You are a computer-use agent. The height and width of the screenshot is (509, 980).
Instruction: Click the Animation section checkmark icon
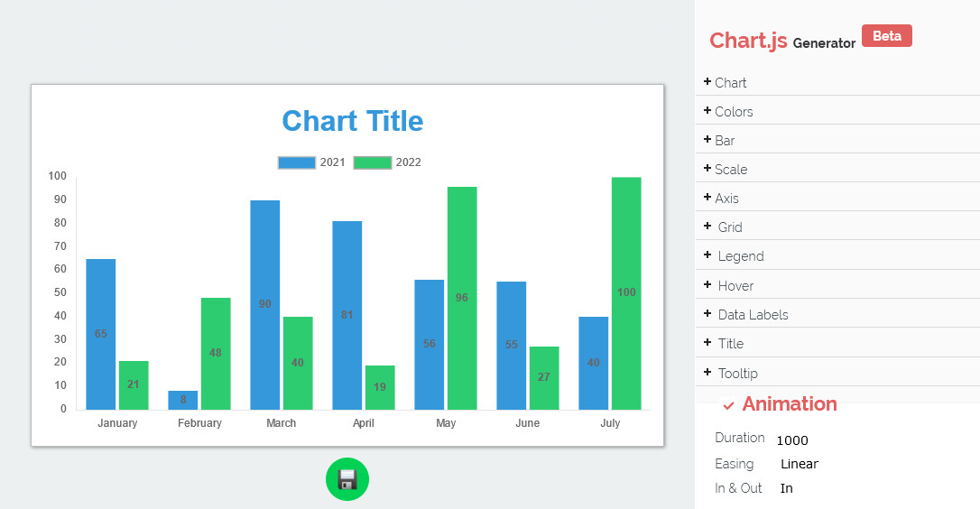[728, 405]
